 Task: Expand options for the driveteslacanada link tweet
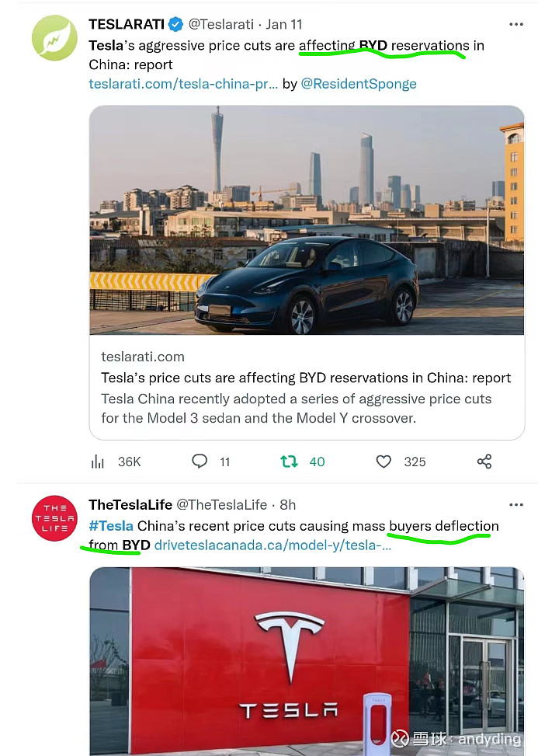click(516, 504)
